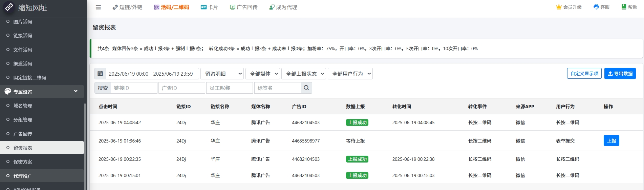
Task: Open the 全部上报状态 dropdown
Action: click(304, 74)
